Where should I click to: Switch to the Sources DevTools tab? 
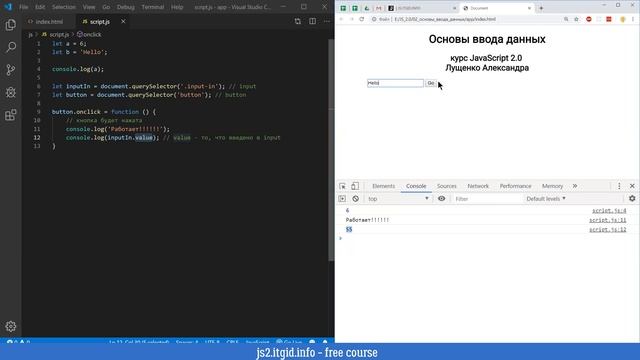(447, 186)
